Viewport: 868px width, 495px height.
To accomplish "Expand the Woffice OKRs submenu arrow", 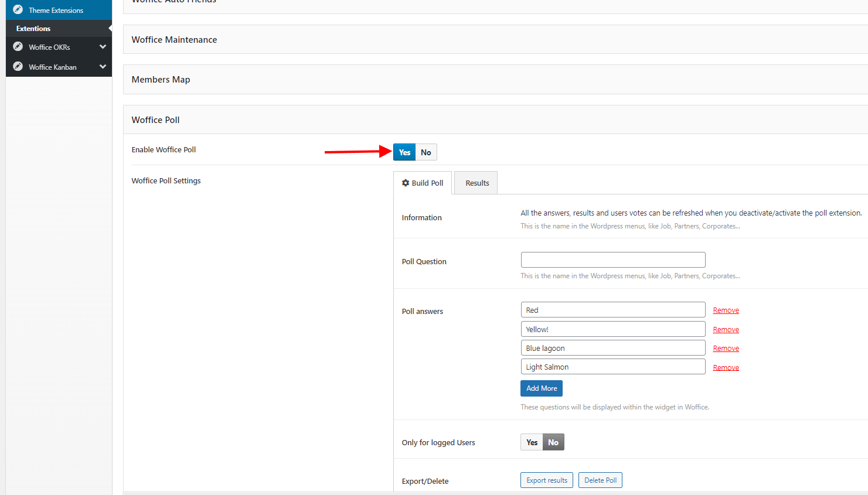I will [x=103, y=47].
